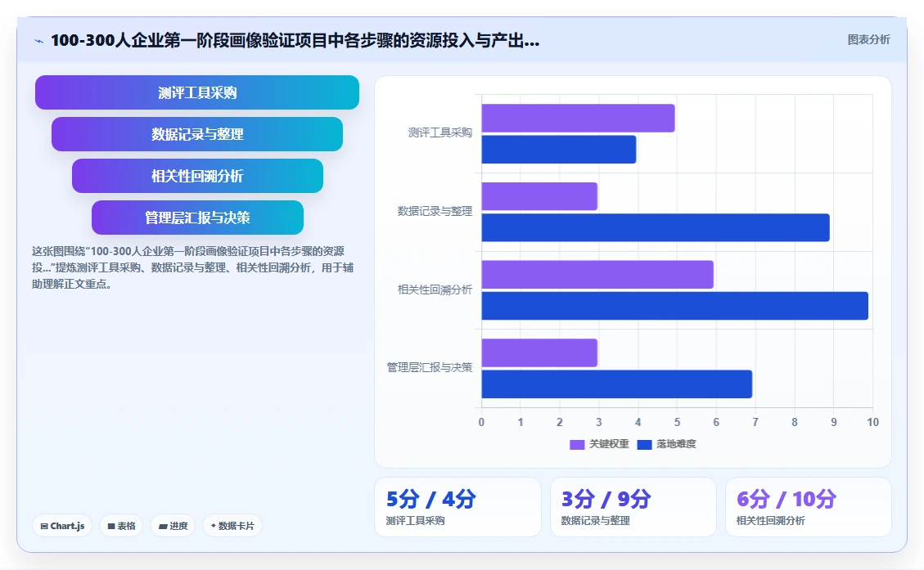Click the 数据记录与整理 y-axis label in chart
Viewport: 924px width, 570px height.
(x=435, y=211)
